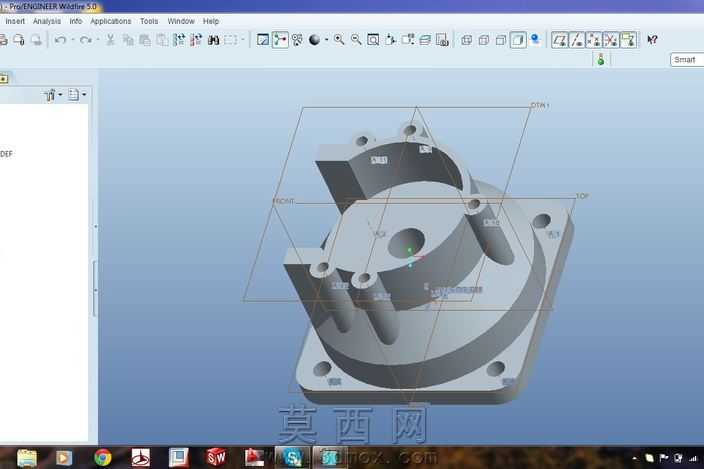The height and width of the screenshot is (469, 704).
Task: Open the Tools menu
Action: (149, 21)
